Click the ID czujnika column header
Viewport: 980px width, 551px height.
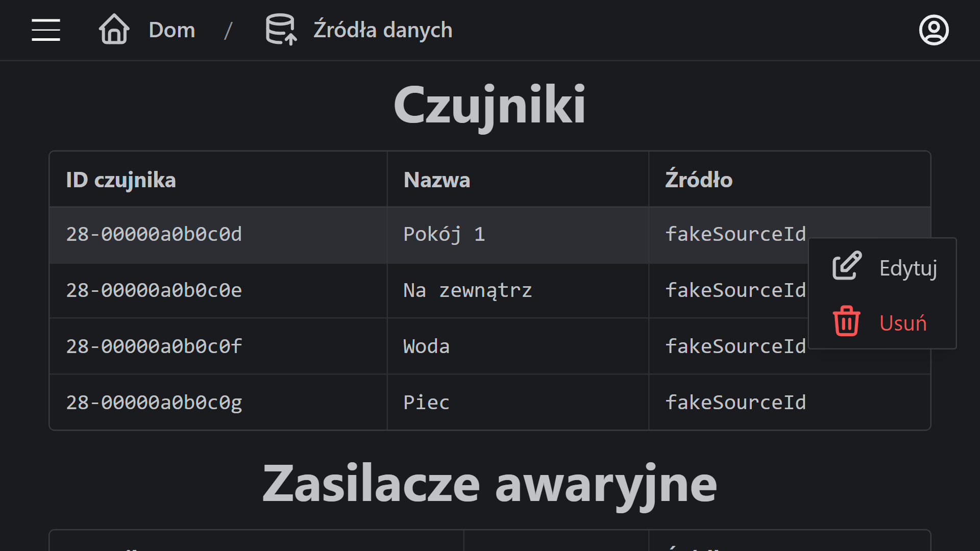point(218,180)
